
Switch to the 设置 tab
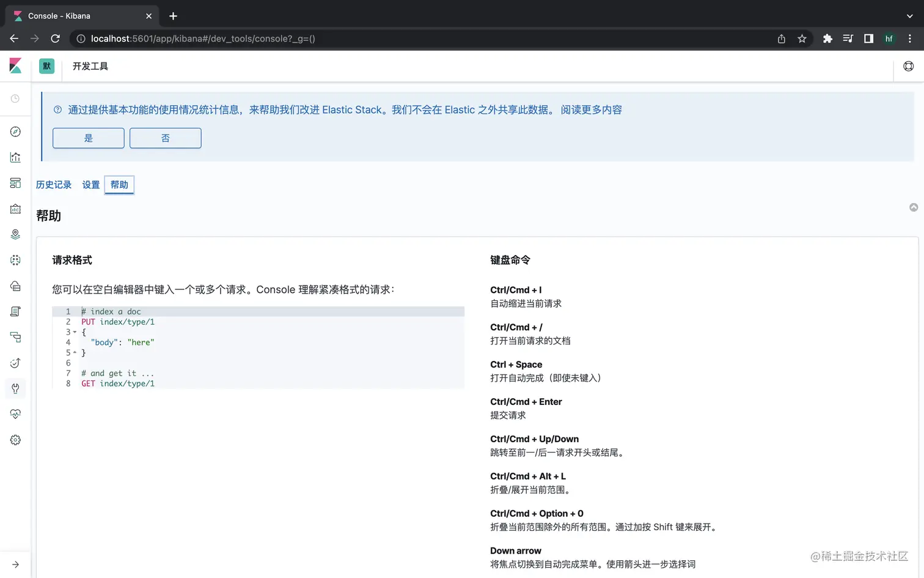[x=91, y=185]
